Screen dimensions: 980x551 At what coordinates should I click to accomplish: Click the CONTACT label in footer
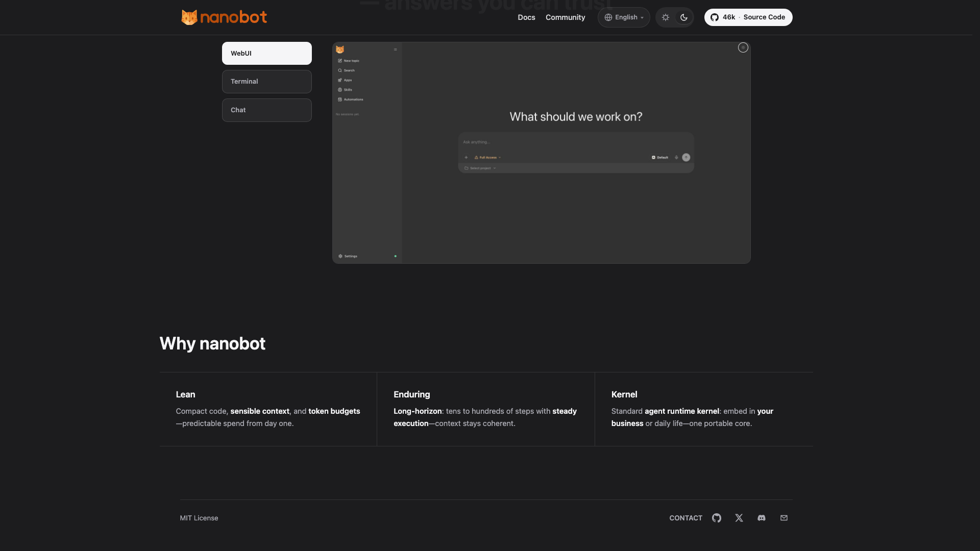pyautogui.click(x=685, y=518)
